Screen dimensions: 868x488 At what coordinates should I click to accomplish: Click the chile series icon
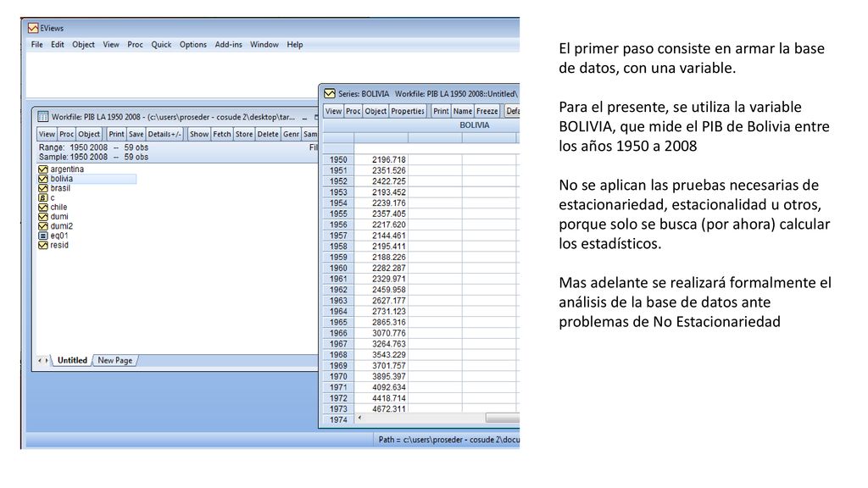pos(42,207)
